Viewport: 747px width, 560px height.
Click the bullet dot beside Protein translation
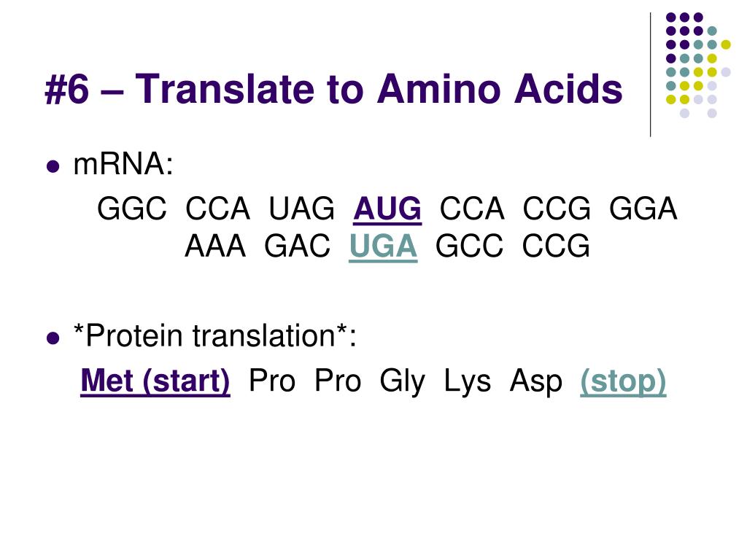tap(53, 338)
